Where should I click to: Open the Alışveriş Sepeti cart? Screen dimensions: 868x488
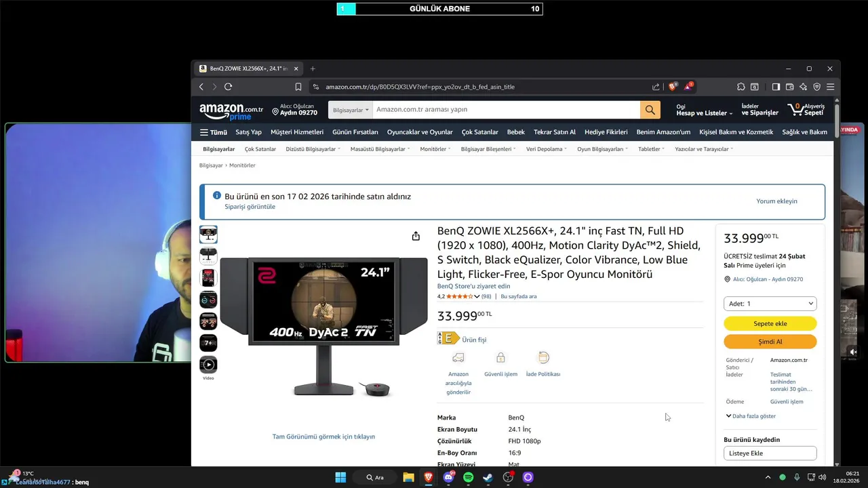coord(806,110)
